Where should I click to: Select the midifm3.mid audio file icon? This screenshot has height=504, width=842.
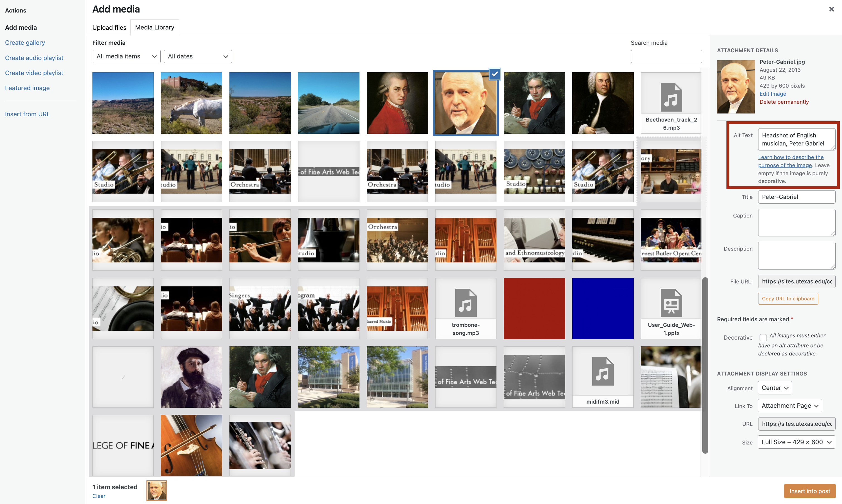[602, 371]
